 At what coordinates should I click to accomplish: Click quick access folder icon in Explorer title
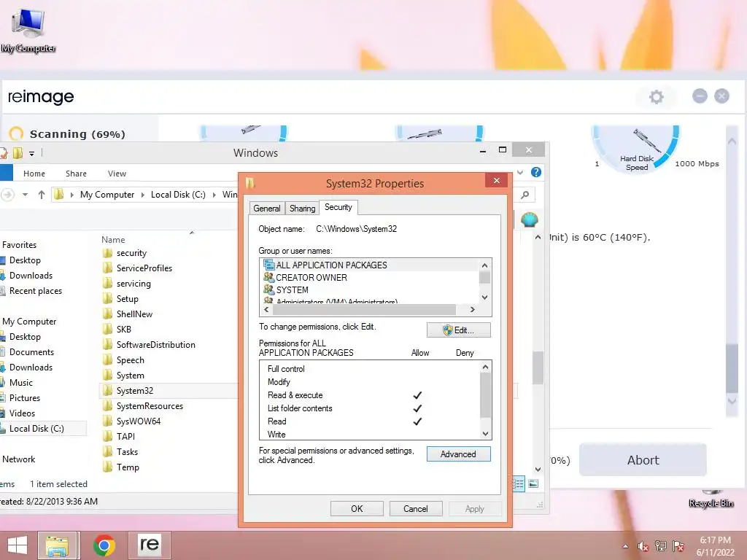pyautogui.click(x=18, y=153)
